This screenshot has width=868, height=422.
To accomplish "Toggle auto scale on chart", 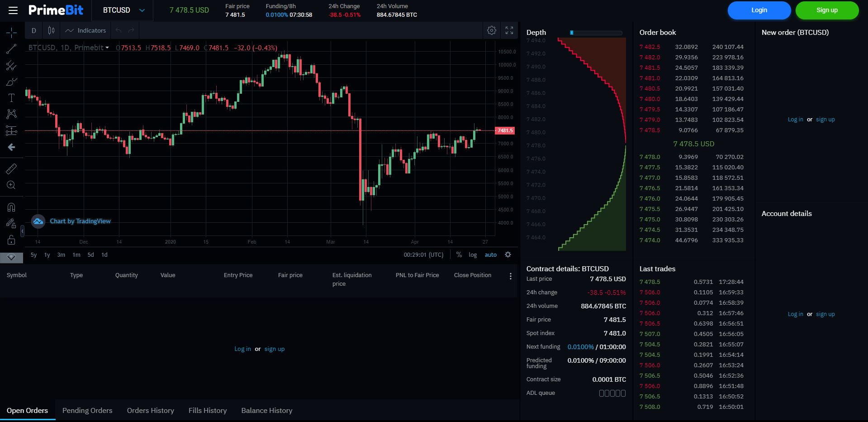I will coord(491,255).
